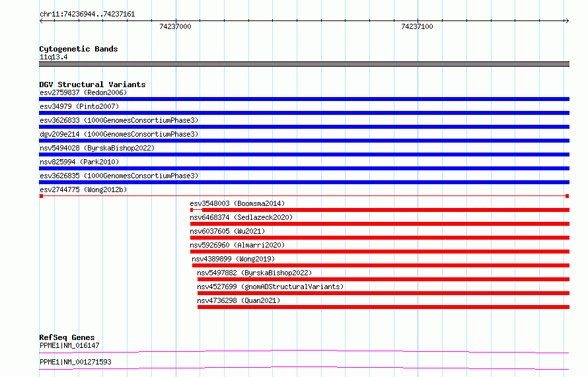Click the magenta line of PPME1|NM_016147

[x=304, y=351]
